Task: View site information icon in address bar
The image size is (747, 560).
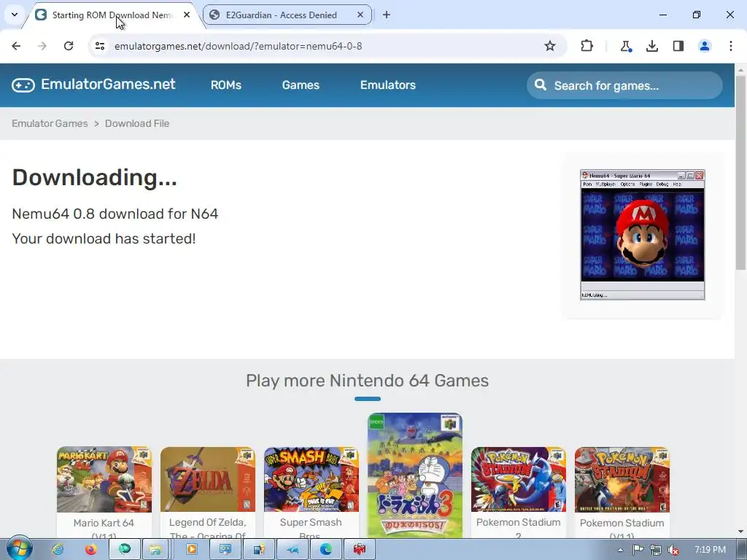Action: 99,46
